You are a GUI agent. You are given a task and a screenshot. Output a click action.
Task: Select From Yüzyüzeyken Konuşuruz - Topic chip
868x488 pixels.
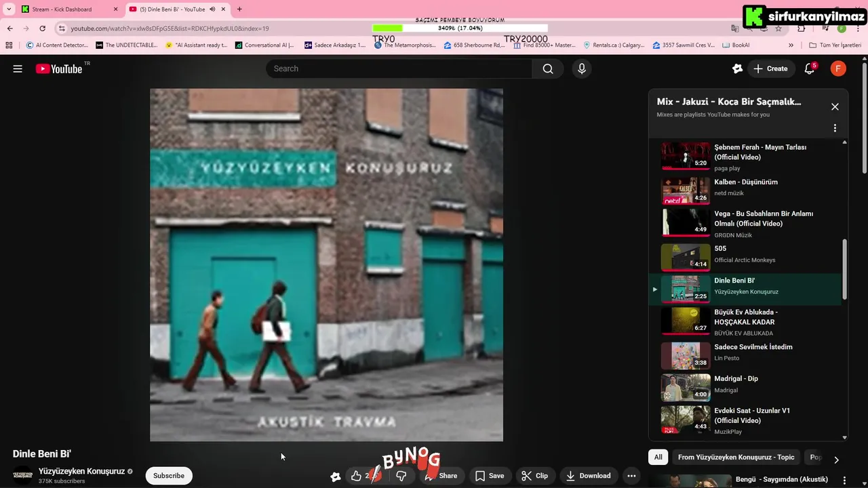(x=736, y=457)
